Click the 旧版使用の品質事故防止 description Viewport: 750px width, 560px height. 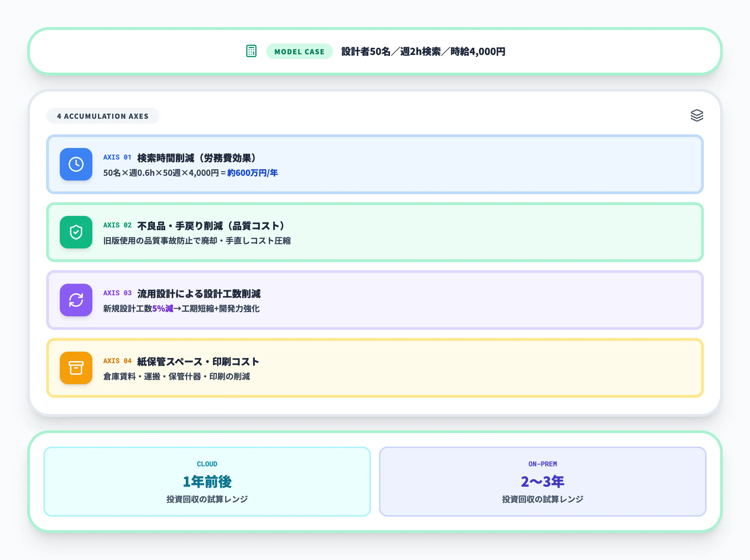(197, 241)
